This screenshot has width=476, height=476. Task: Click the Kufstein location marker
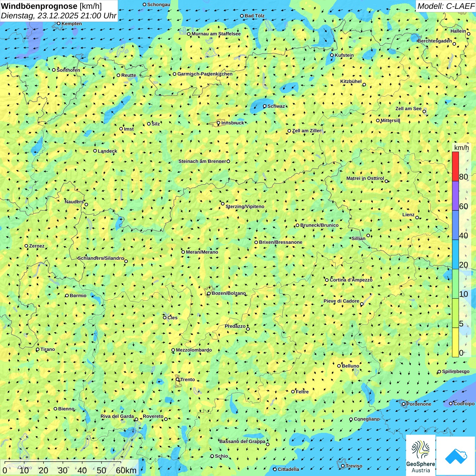tap(332, 55)
